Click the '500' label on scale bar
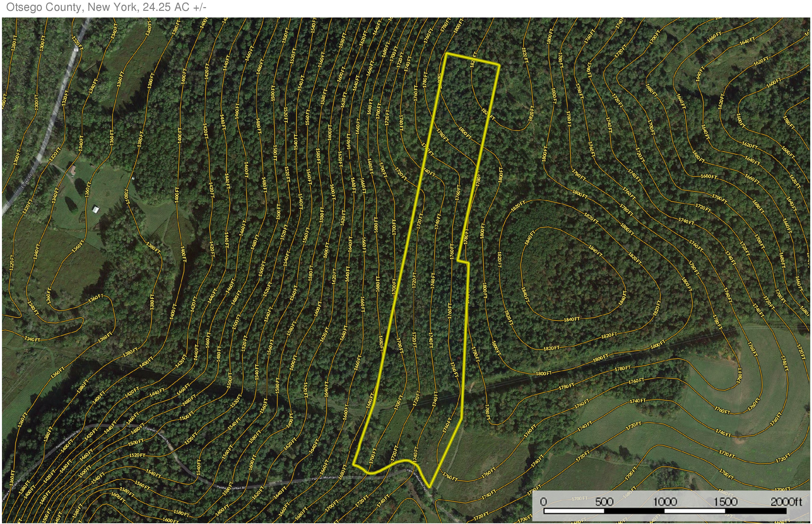The height and width of the screenshot is (524, 812). (x=604, y=502)
